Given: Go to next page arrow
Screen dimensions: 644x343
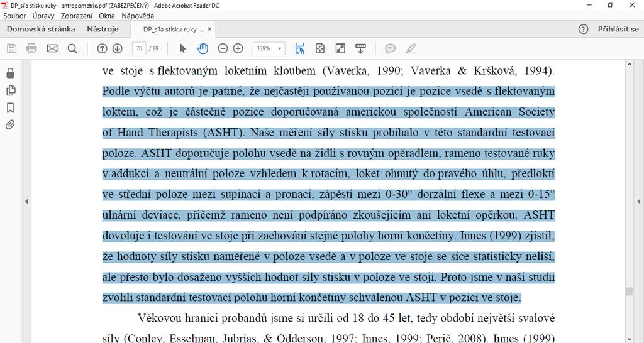Looking at the screenshot, I should click(118, 48).
